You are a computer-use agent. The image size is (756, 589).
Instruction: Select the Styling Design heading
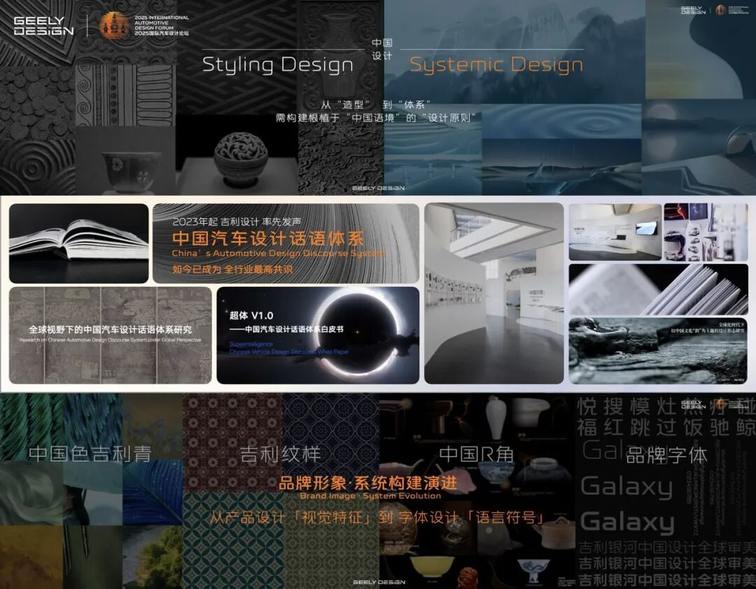point(278,65)
